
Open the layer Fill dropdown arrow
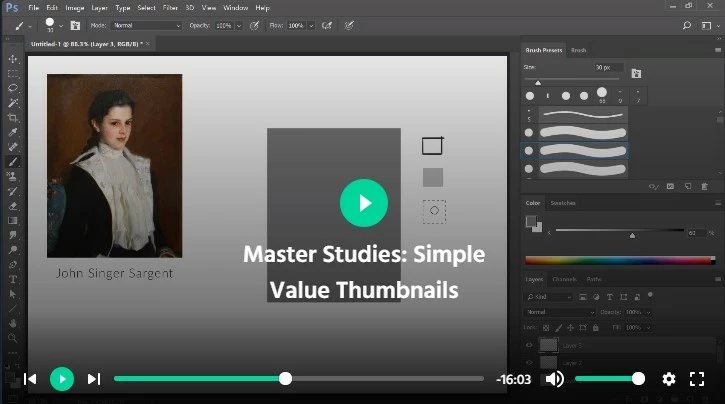pyautogui.click(x=648, y=328)
